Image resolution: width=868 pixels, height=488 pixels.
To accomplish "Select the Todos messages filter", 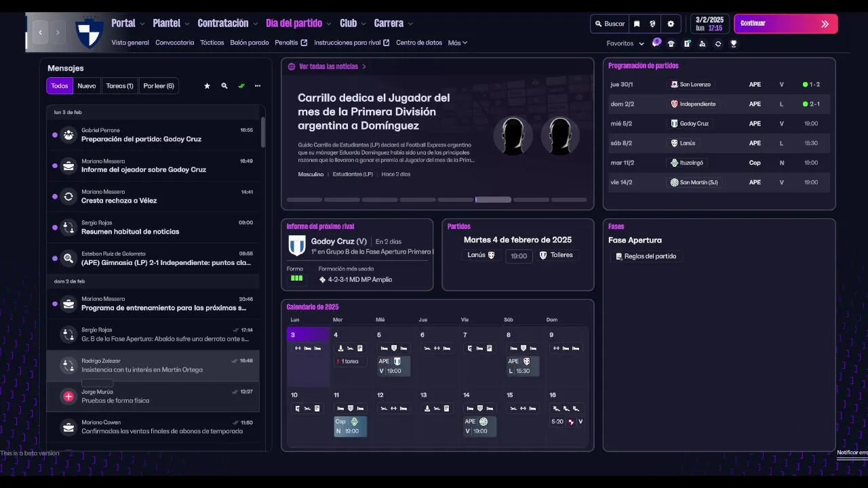I will coord(60,86).
